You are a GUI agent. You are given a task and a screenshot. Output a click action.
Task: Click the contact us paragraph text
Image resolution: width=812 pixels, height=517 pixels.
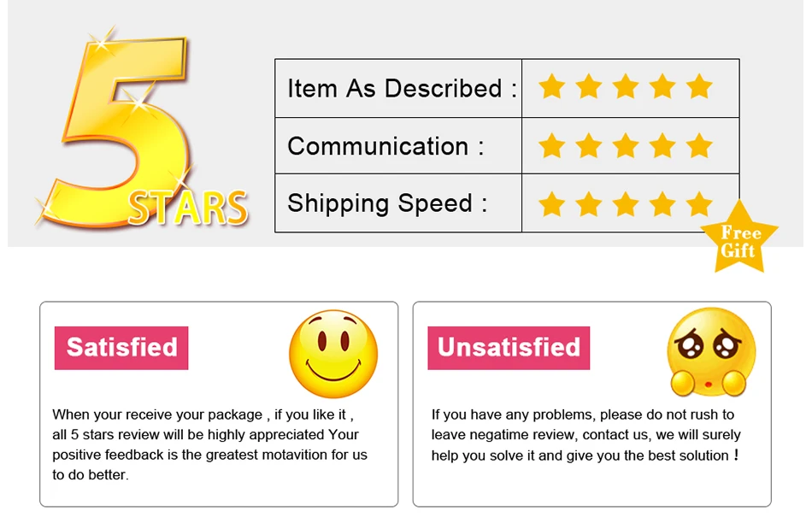tap(585, 435)
